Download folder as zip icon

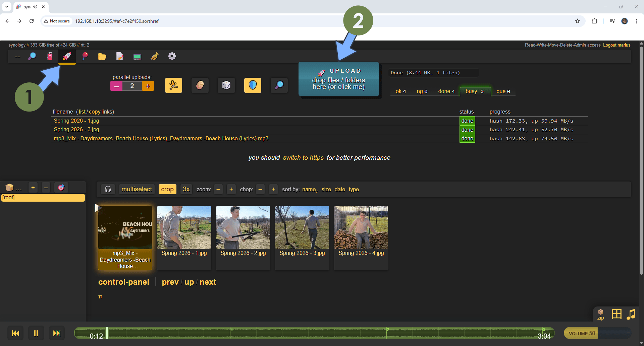click(600, 315)
